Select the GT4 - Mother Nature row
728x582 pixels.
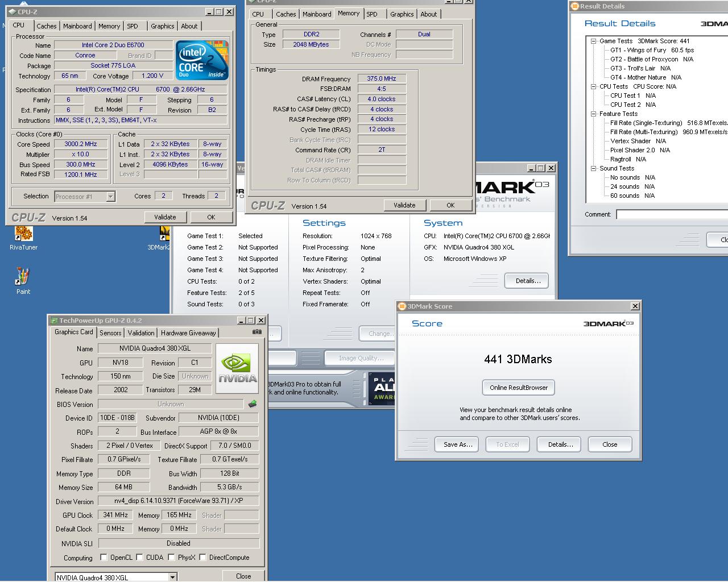pyautogui.click(x=646, y=77)
